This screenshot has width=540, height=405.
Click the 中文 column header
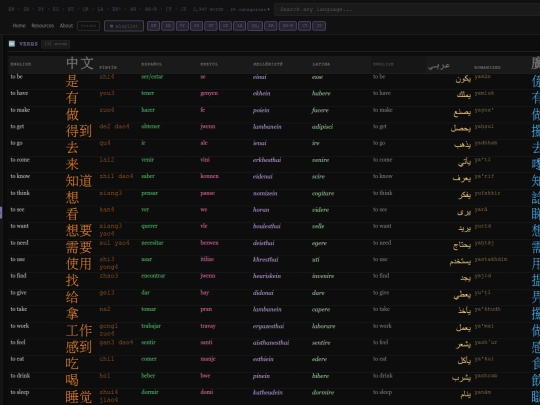(80, 63)
